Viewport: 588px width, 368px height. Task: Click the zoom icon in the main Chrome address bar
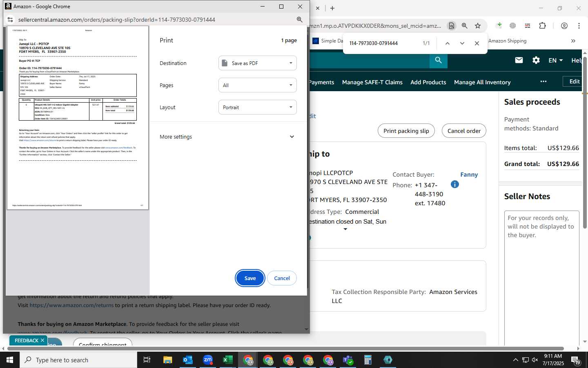click(x=464, y=26)
